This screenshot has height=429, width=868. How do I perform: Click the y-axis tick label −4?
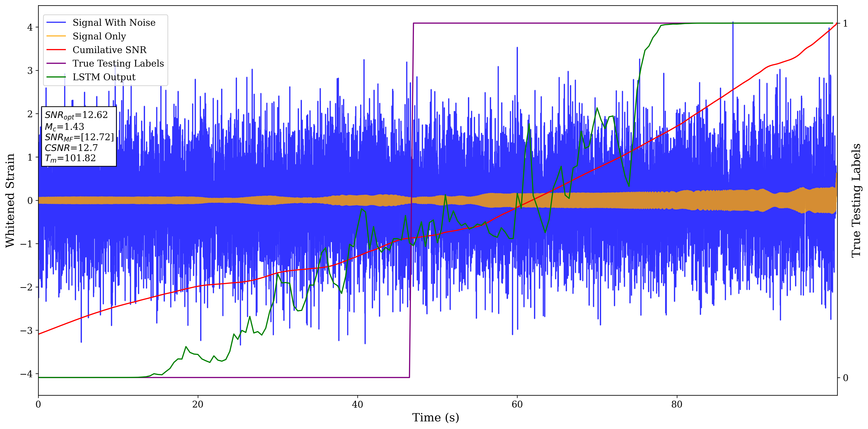[26, 374]
